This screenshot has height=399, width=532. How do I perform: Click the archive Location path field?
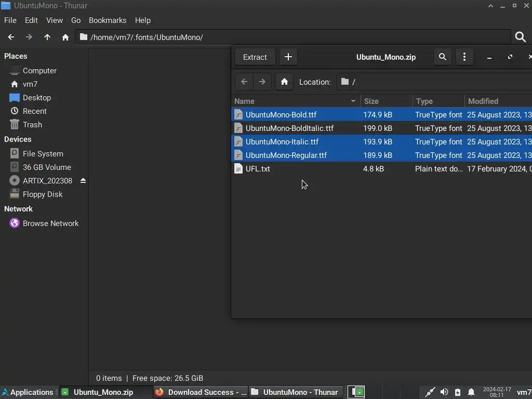click(434, 82)
